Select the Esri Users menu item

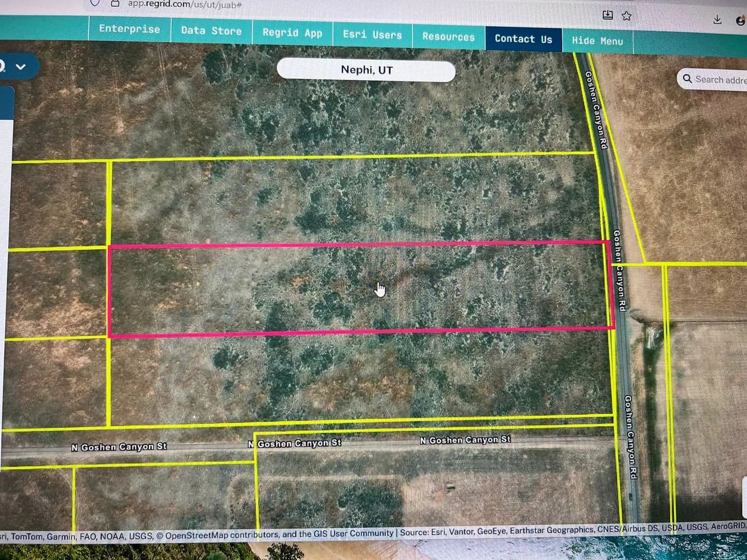[x=372, y=35]
